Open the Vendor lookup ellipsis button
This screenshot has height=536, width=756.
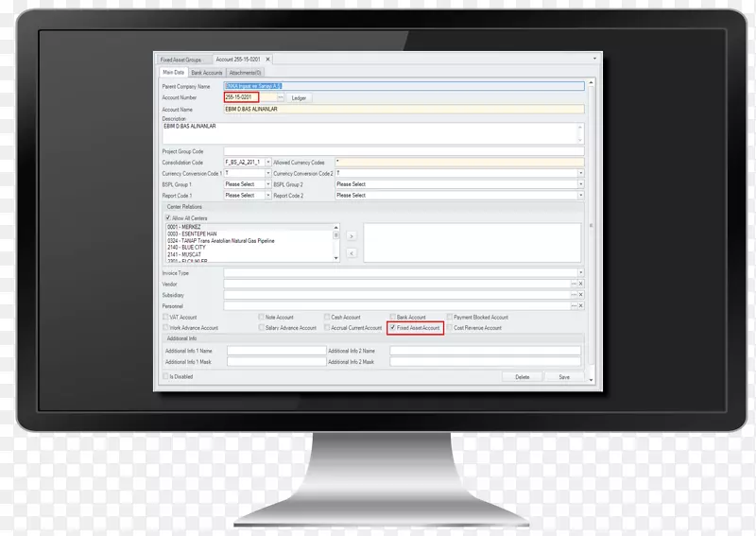(574, 284)
